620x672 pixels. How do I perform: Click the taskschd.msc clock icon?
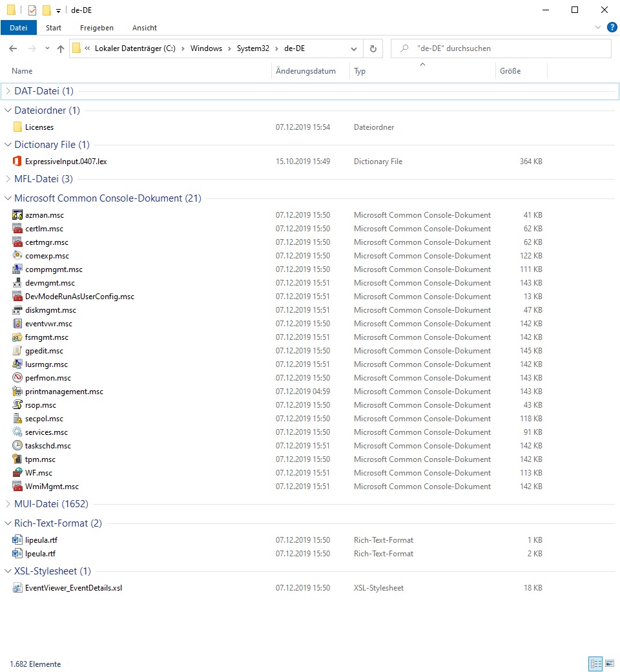point(17,446)
